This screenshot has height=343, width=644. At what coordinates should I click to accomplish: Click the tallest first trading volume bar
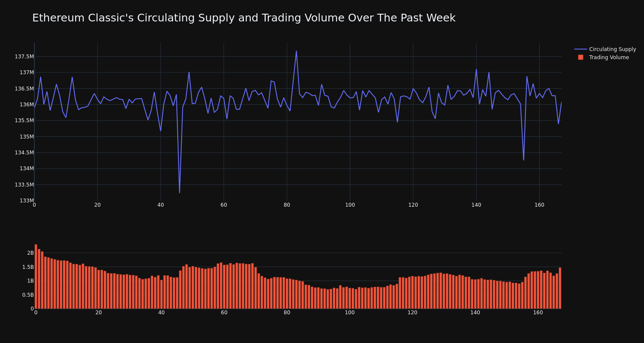(36, 277)
